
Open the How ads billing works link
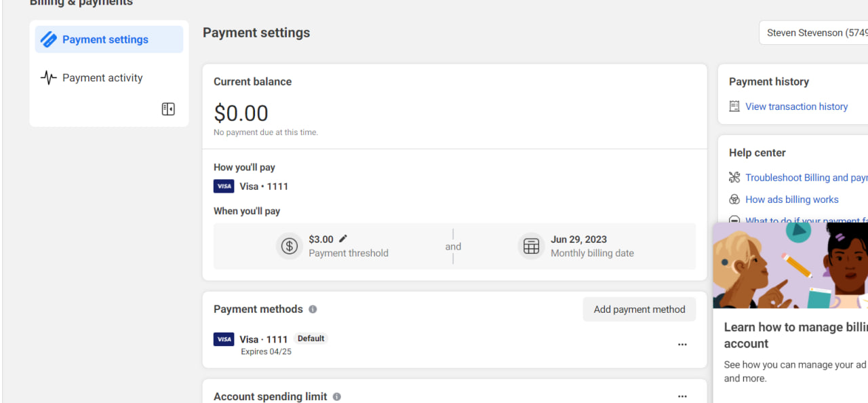point(792,199)
